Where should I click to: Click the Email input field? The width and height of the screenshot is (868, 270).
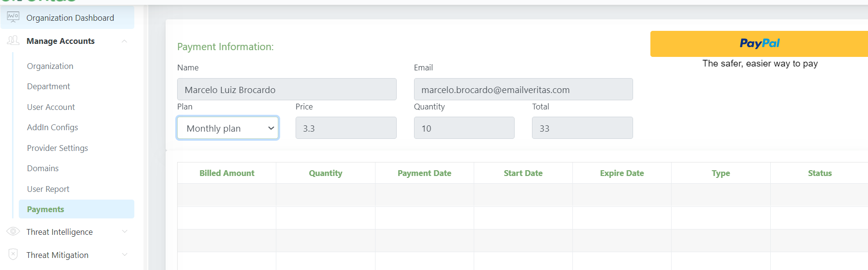point(523,89)
